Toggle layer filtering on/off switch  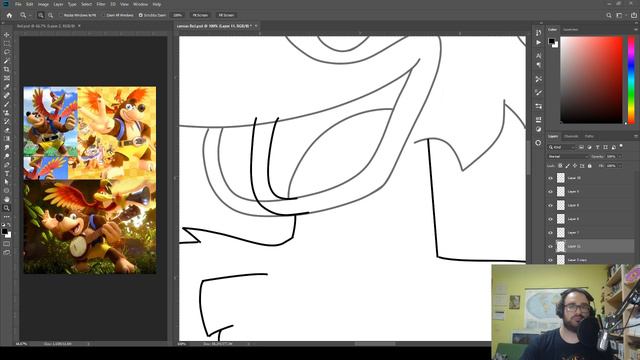(621, 146)
